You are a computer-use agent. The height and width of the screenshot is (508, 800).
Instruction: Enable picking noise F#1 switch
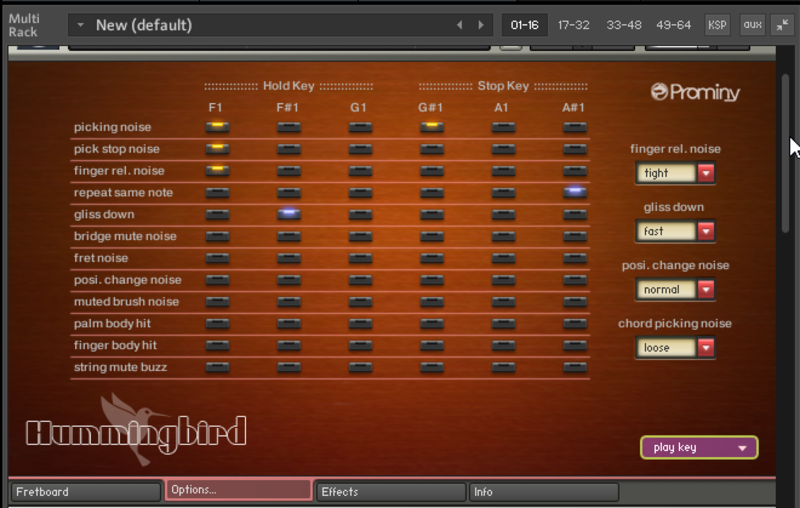289,126
